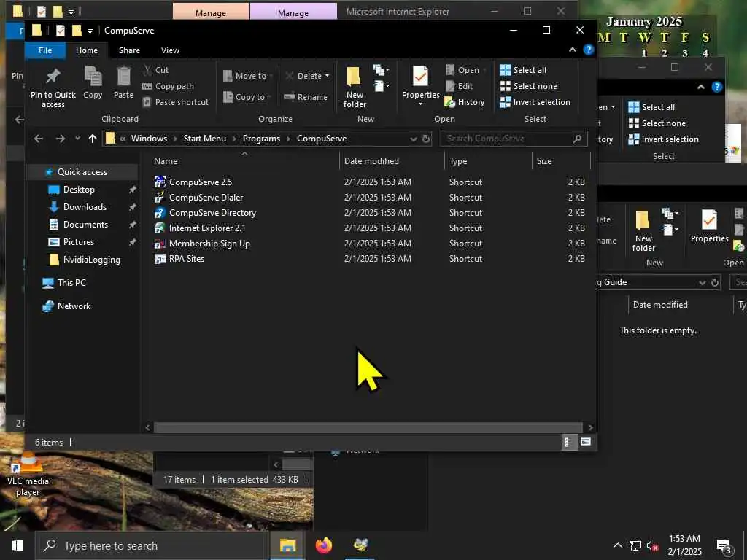Click Windows in the address breadcrumb

coord(149,139)
